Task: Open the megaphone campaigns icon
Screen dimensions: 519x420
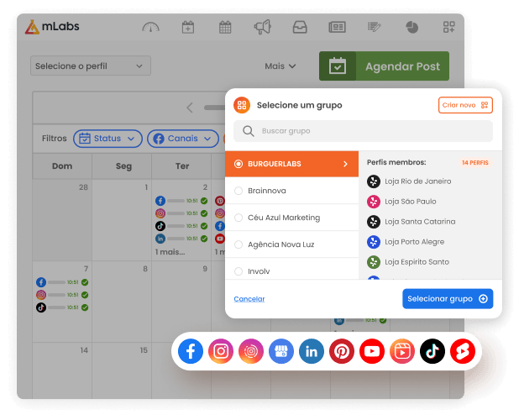Action: coord(263,27)
